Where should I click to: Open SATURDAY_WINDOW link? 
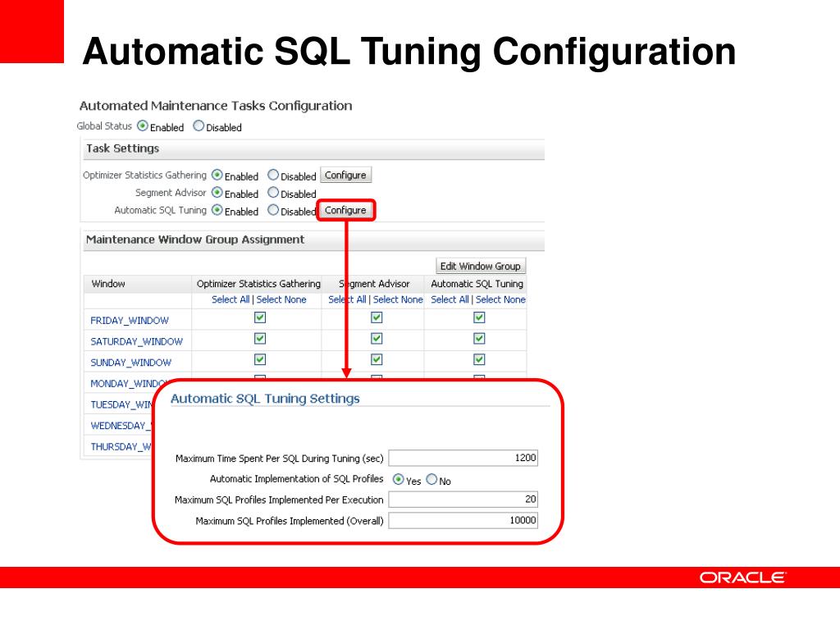(137, 341)
